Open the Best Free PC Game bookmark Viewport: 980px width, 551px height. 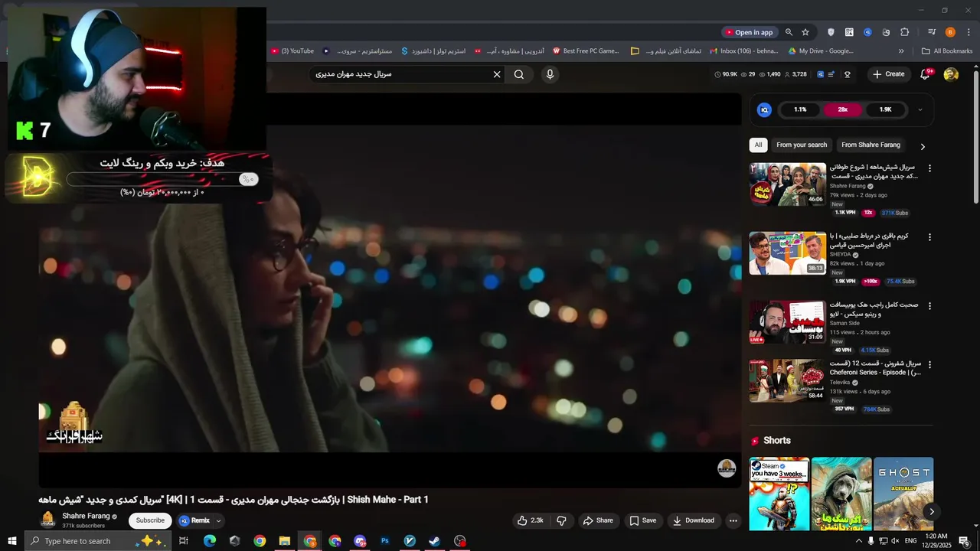[586, 51]
